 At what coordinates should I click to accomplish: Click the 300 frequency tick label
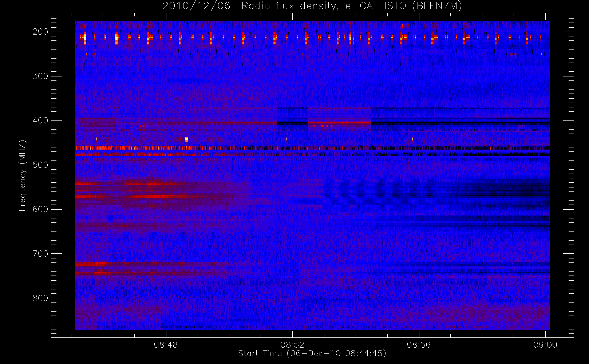(40, 76)
